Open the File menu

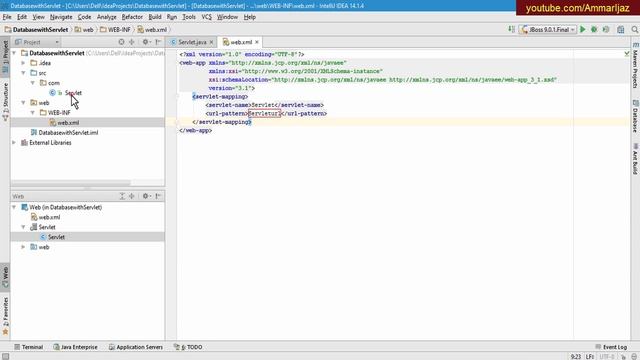point(7,17)
